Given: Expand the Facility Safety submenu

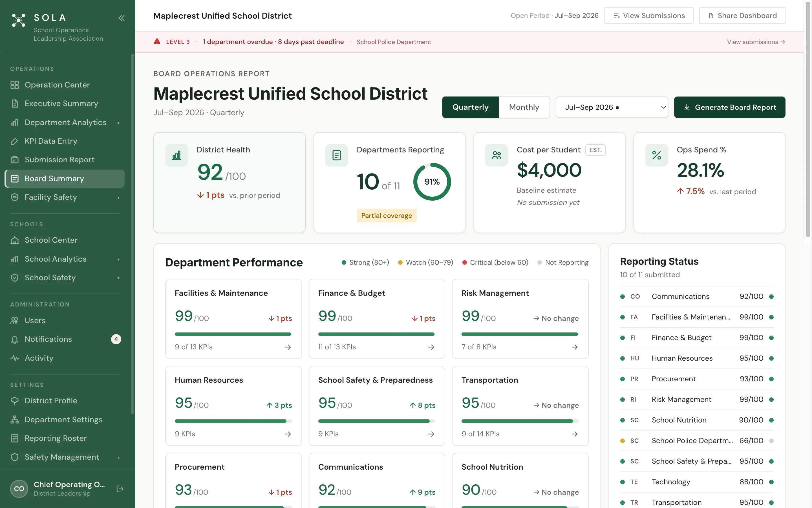Looking at the screenshot, I should (x=118, y=198).
